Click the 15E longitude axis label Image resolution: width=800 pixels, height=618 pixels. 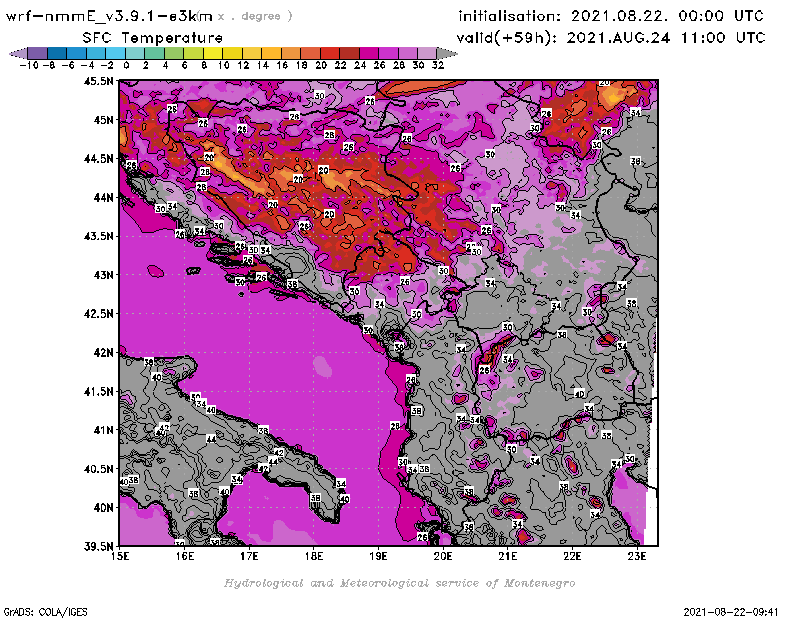click(x=120, y=557)
